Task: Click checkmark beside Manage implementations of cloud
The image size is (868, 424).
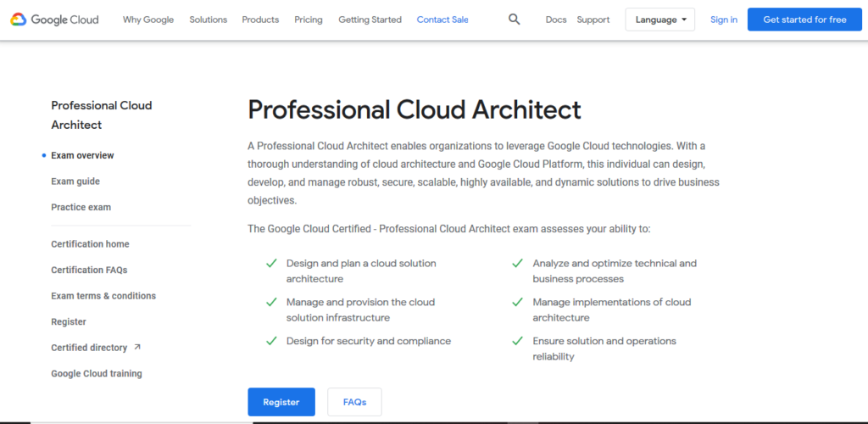Action: tap(517, 303)
